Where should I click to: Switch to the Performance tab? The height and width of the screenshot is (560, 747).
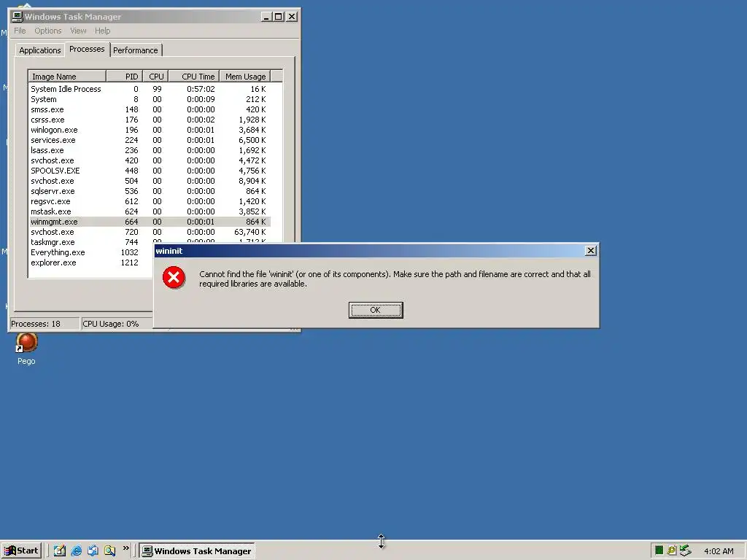coord(135,50)
